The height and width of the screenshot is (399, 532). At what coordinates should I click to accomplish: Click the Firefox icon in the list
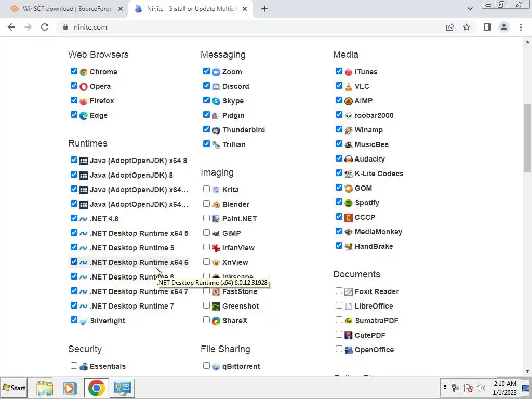(x=84, y=101)
